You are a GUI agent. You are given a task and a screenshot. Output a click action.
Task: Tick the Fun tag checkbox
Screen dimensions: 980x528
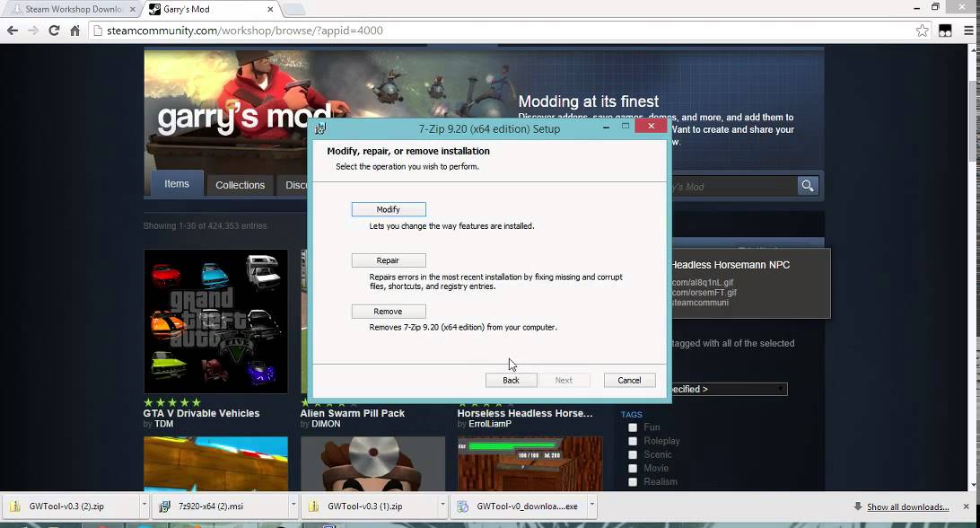(x=633, y=427)
